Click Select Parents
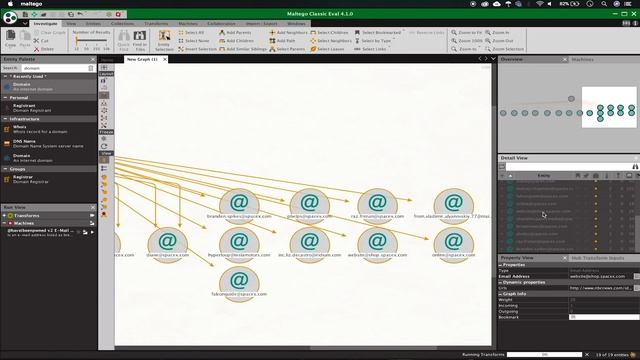The width and height of the screenshot is (640, 360). 287,49
